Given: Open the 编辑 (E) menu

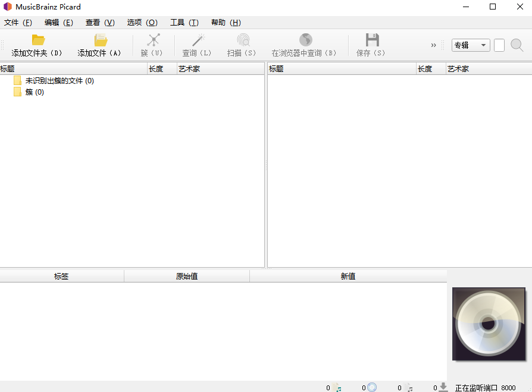Looking at the screenshot, I should (x=59, y=23).
